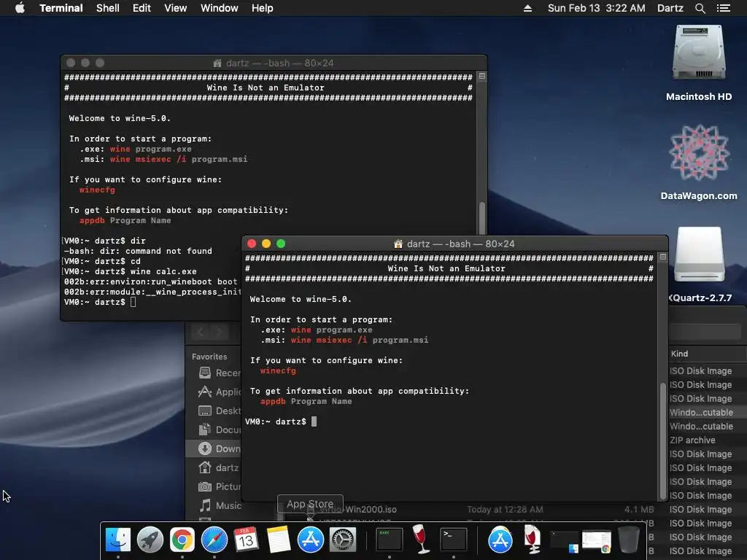Select Music in Finder sidebar
Viewport: 747px width, 560px height.
click(219, 506)
